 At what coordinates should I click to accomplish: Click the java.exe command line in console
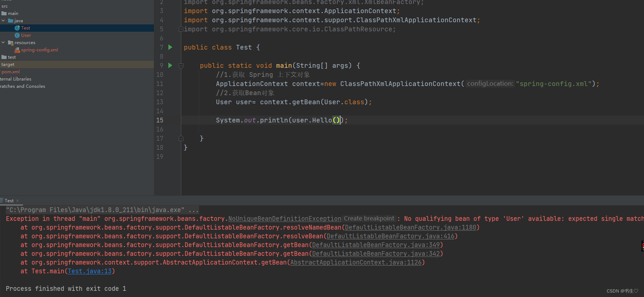click(x=102, y=210)
